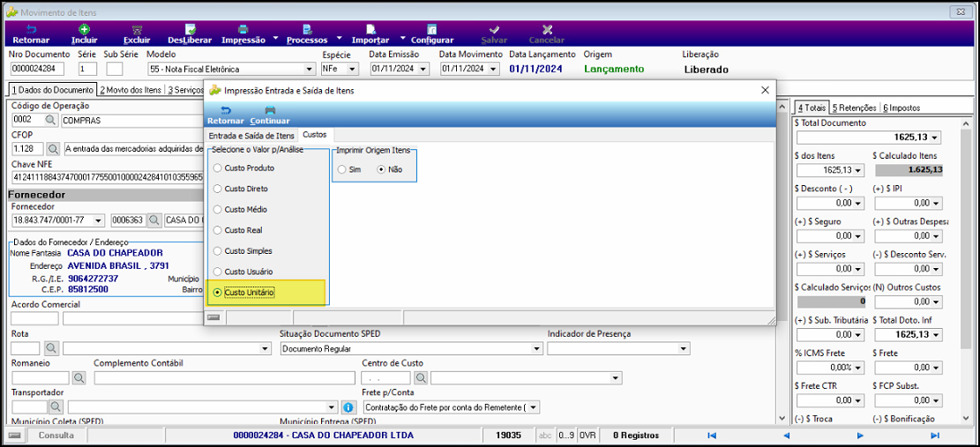980x447 pixels.
Task: Choose Sim for Imprimir Origem Itens
Action: [341, 170]
